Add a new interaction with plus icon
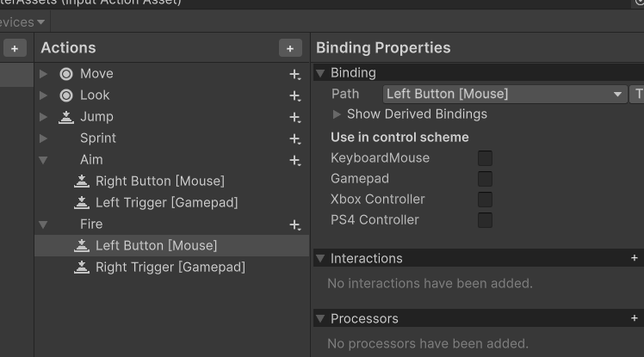The height and width of the screenshot is (357, 644). pyautogui.click(x=635, y=258)
